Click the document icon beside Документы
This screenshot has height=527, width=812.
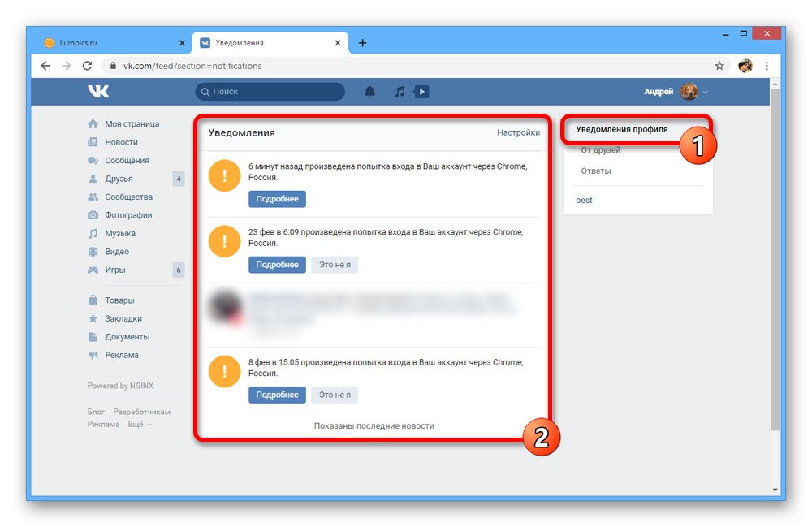93,336
